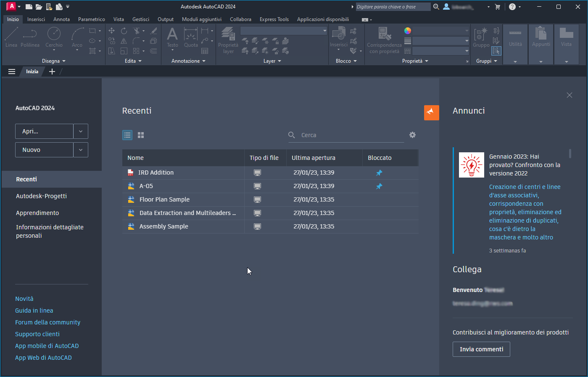
Task: Expand the Edita panel
Action: click(x=133, y=61)
